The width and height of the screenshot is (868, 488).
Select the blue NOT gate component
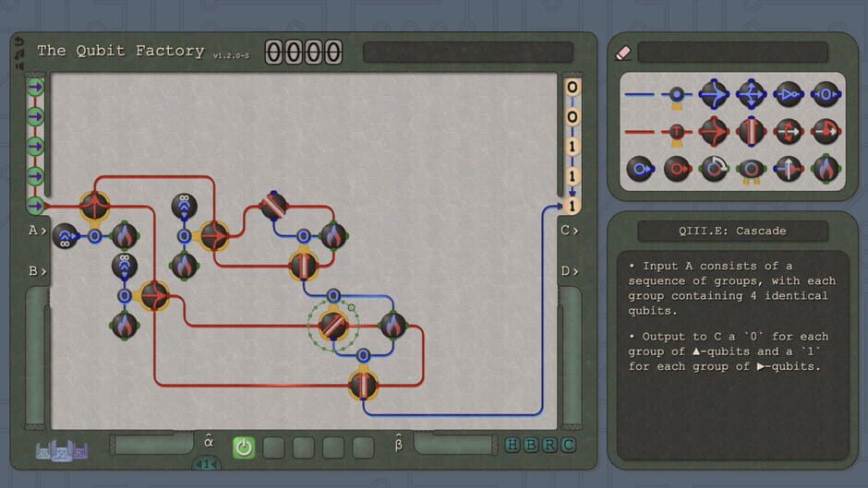pyautogui.click(x=789, y=94)
